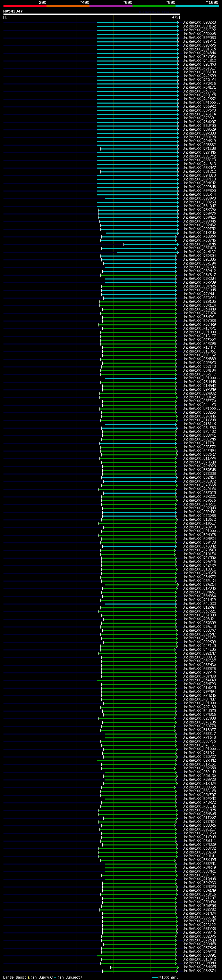
Task: Click the UniRef100_Q94BN4 label
Action: click(x=199, y=53)
